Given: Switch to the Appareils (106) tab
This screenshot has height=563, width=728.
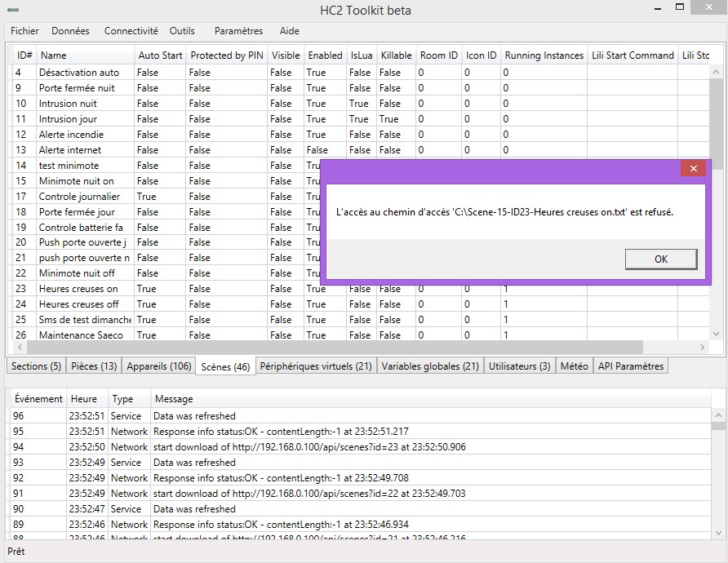Looking at the screenshot, I should coord(159,366).
